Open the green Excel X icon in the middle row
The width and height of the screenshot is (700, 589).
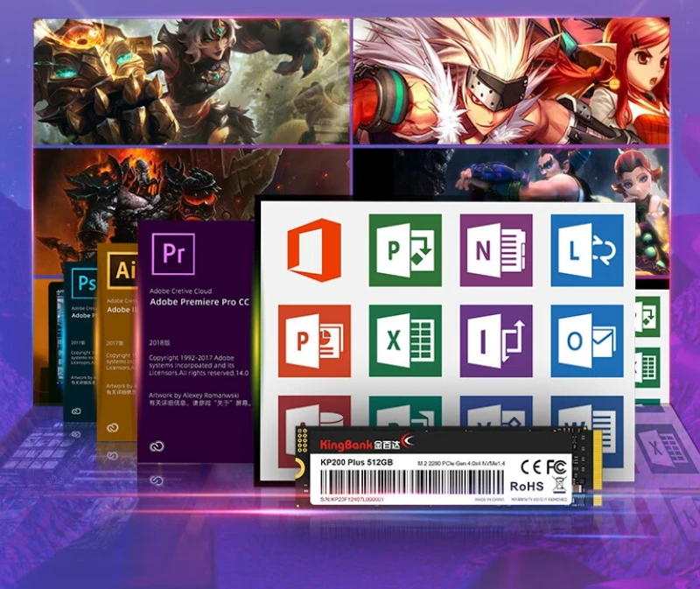(405, 341)
